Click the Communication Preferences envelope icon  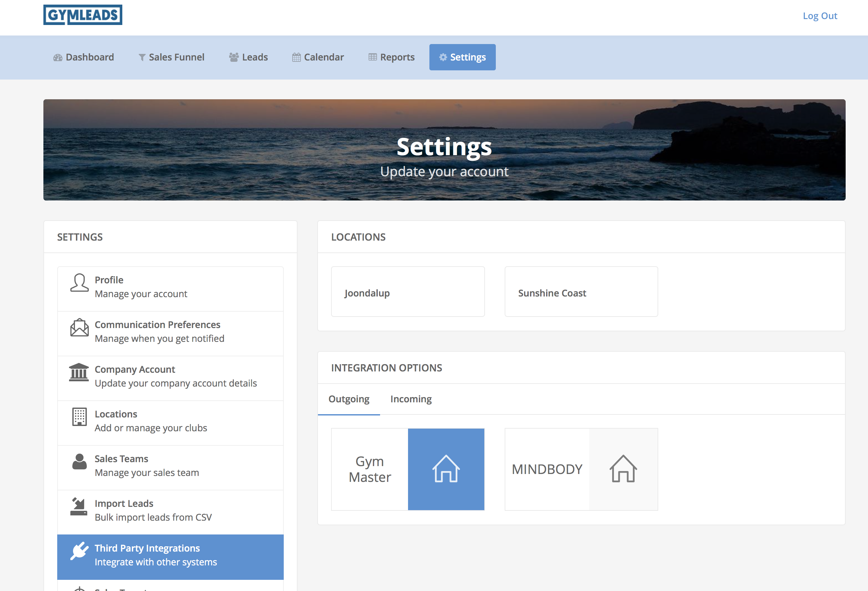tap(79, 327)
